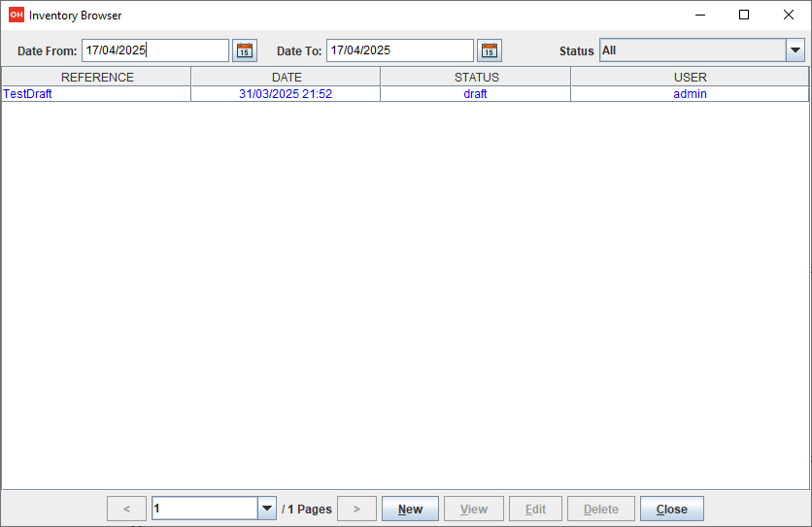Open the page number combo box arrow
The width and height of the screenshot is (812, 527).
coord(267,509)
